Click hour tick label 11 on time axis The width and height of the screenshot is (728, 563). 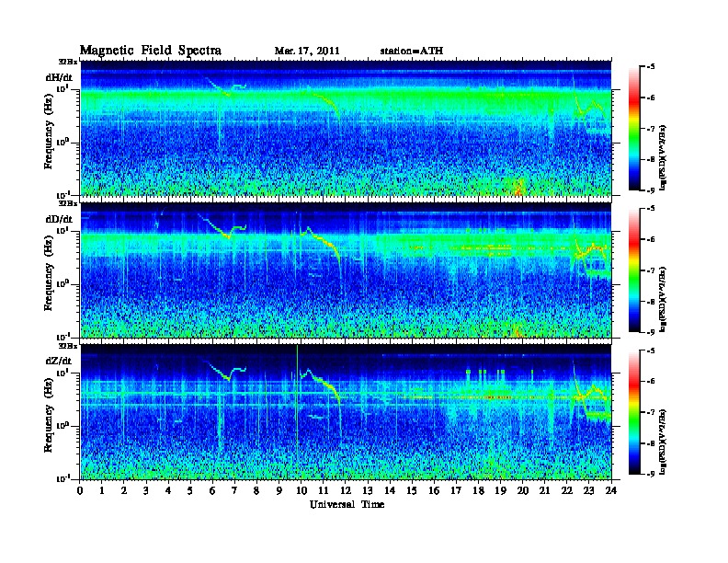pyautogui.click(x=324, y=490)
